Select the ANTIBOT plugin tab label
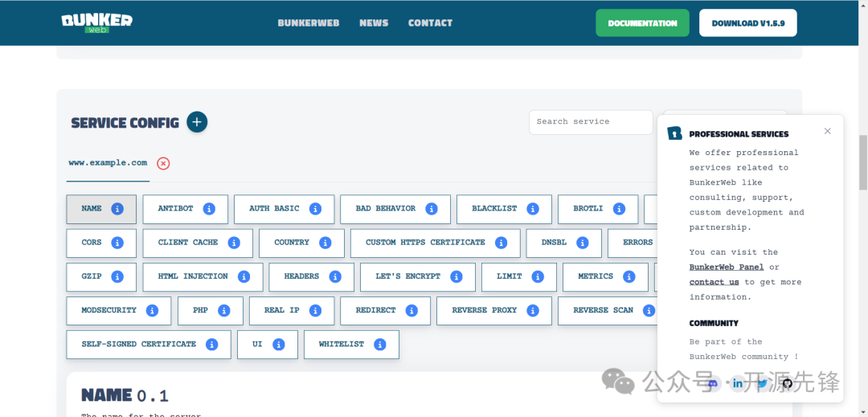The height and width of the screenshot is (417, 868). pyautogui.click(x=175, y=209)
